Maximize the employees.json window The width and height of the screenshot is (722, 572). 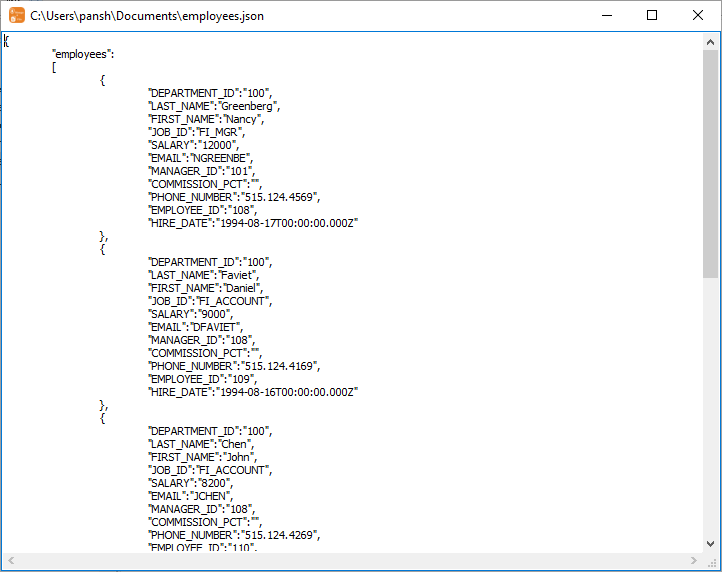tap(652, 16)
